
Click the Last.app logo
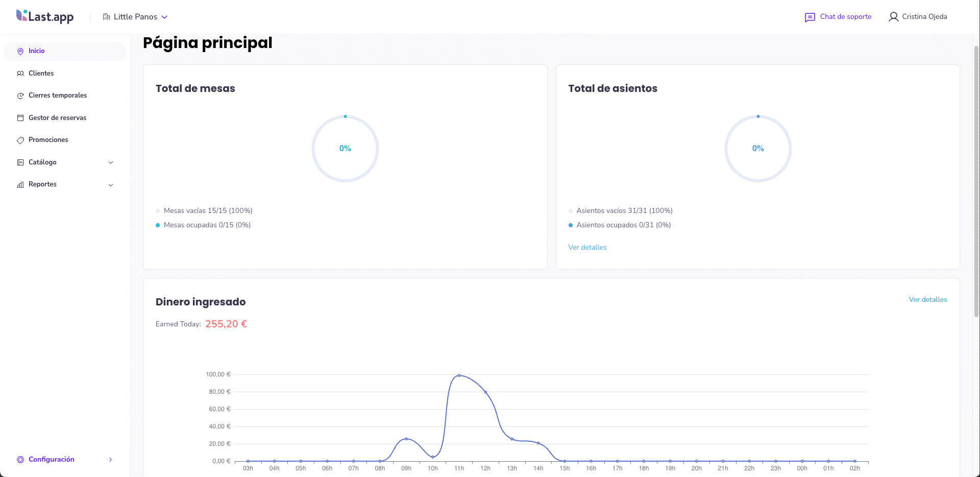click(44, 16)
